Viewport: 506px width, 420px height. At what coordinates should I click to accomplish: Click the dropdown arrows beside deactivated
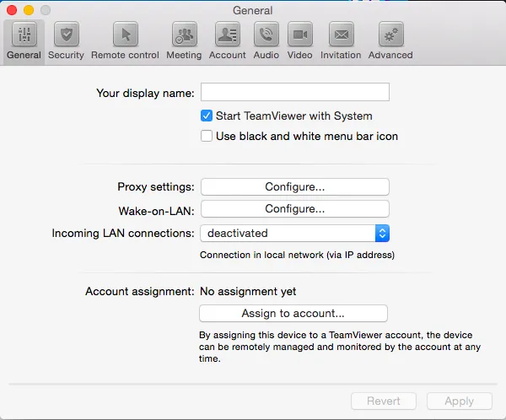(381, 233)
